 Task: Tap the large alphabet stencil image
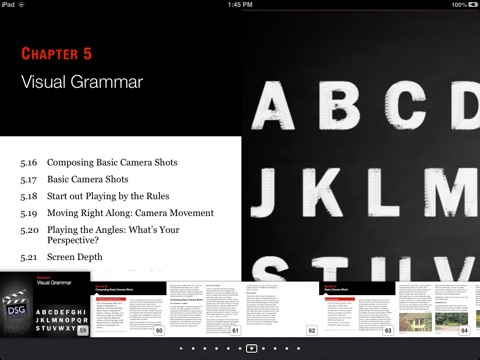(x=361, y=147)
